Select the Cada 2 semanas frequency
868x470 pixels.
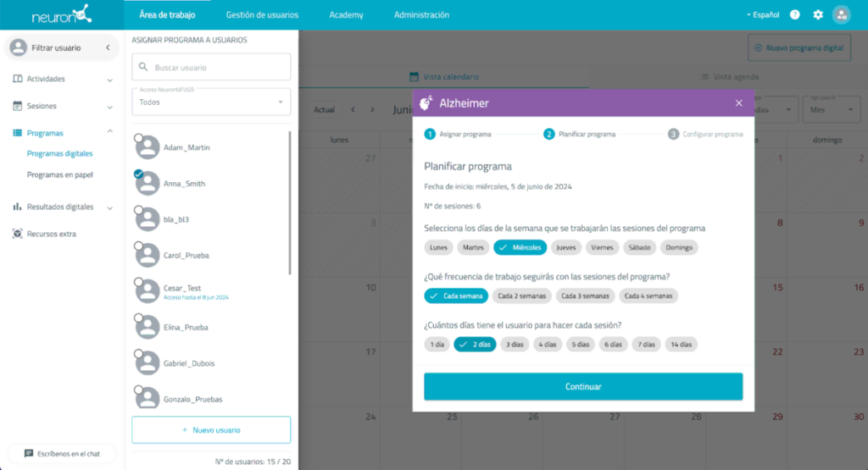point(521,296)
